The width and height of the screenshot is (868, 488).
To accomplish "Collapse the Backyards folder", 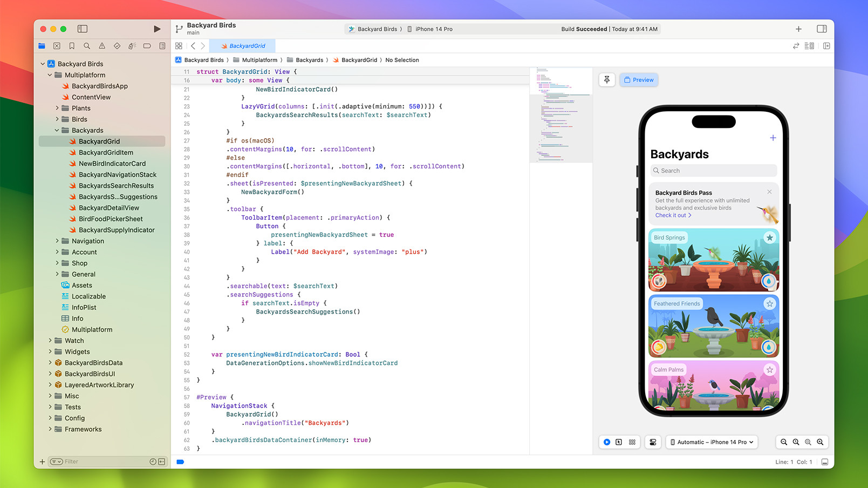I will click(x=57, y=131).
